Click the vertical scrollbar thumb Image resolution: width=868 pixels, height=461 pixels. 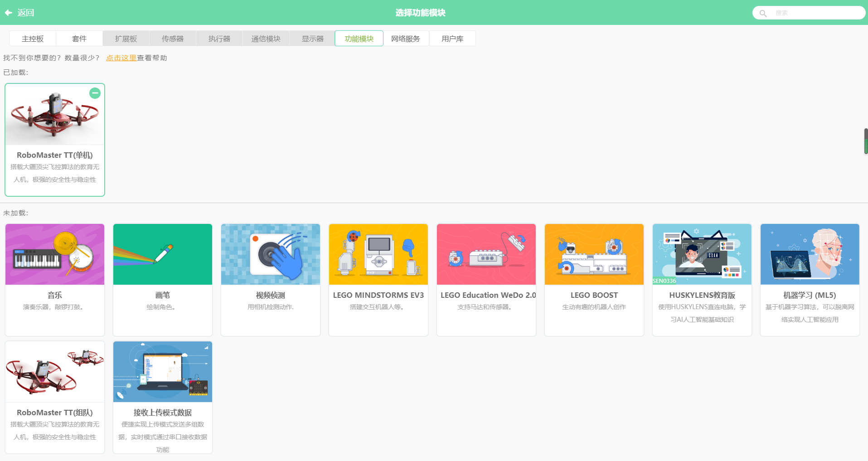[866, 141]
